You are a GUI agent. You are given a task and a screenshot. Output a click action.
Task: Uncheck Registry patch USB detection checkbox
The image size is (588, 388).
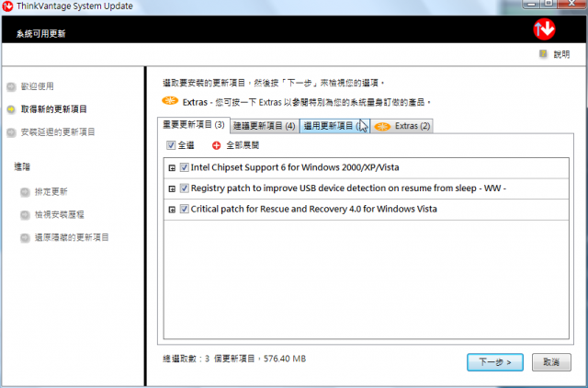184,188
